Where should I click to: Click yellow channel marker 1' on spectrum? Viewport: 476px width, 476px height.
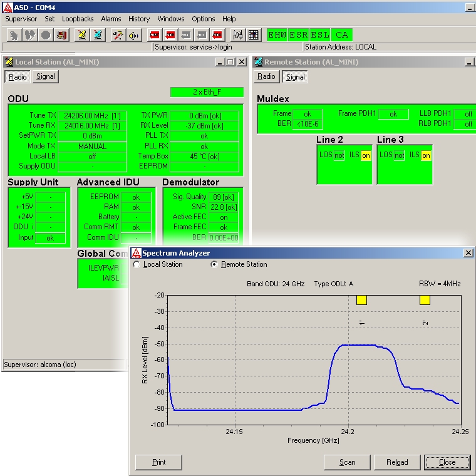click(361, 300)
